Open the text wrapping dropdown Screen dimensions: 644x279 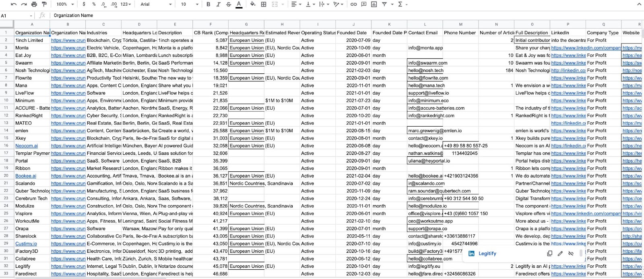323,4
